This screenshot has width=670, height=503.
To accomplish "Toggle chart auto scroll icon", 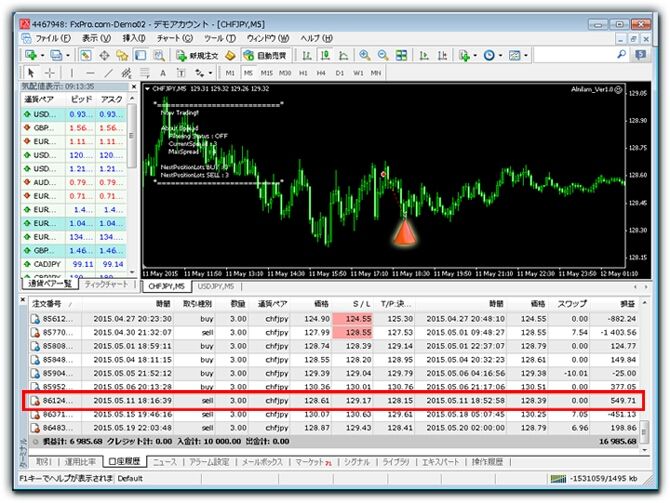I will pos(424,56).
